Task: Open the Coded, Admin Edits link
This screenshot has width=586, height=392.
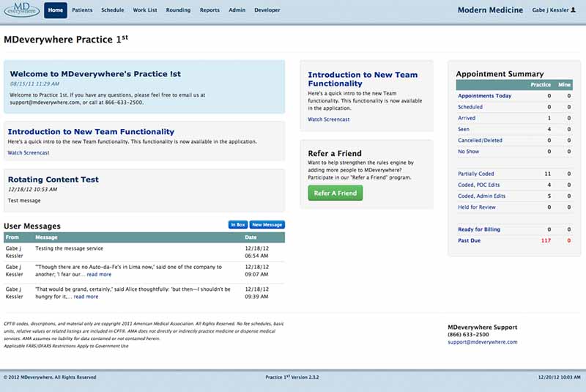Action: point(482,196)
